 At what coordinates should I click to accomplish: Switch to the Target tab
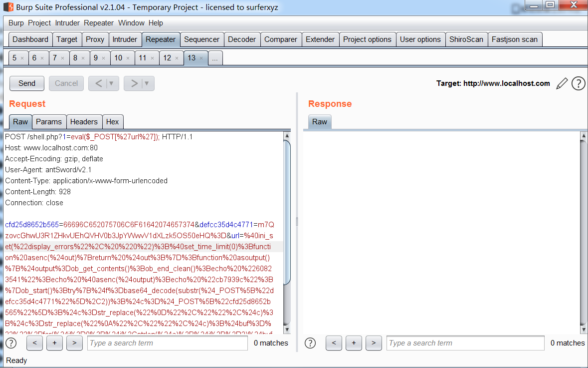(x=67, y=39)
